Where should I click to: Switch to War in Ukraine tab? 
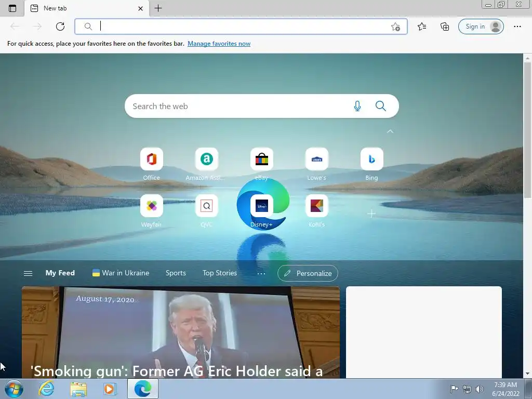pyautogui.click(x=121, y=273)
